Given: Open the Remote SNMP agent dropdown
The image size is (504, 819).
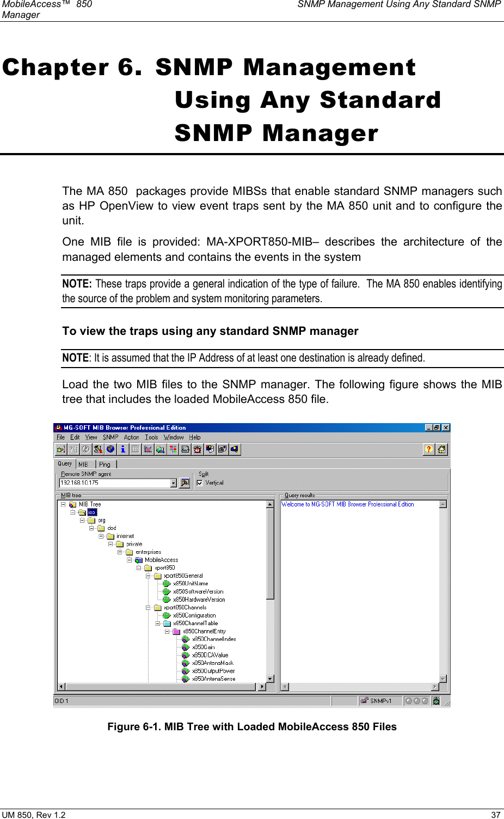Looking at the screenshot, I should (x=174, y=483).
